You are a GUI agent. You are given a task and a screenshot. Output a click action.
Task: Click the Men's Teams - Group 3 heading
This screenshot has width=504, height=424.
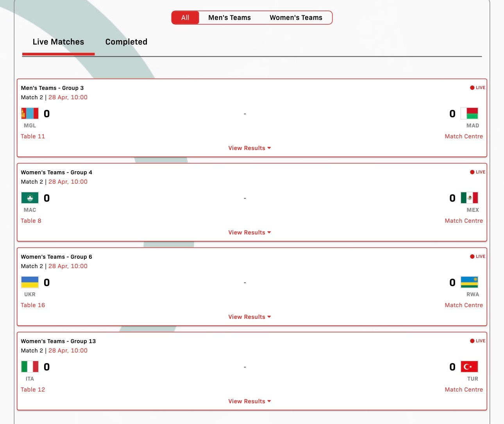52,88
